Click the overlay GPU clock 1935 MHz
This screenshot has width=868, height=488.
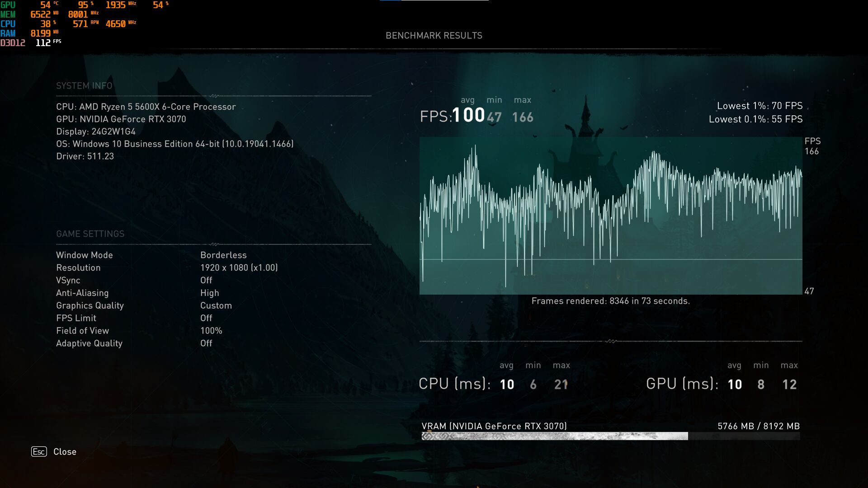click(121, 5)
